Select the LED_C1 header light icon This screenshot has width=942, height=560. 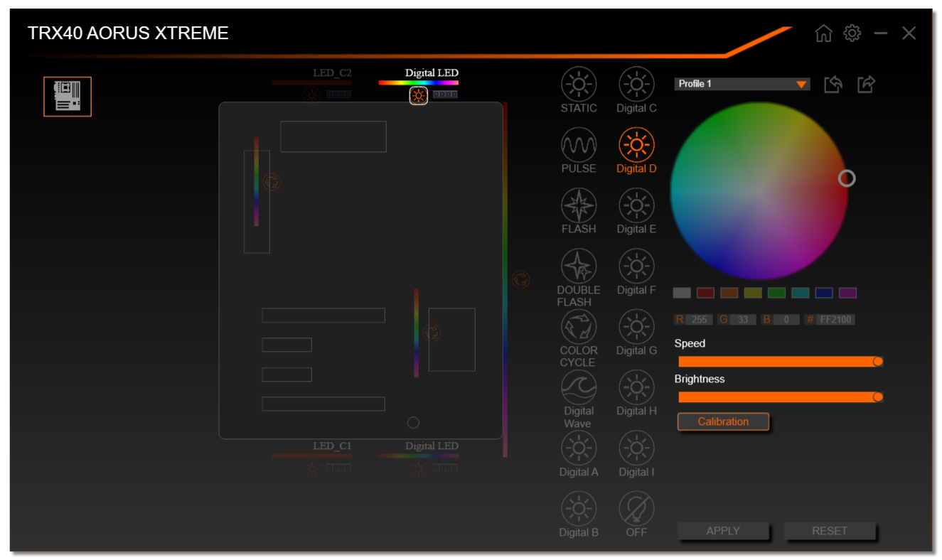[x=311, y=468]
